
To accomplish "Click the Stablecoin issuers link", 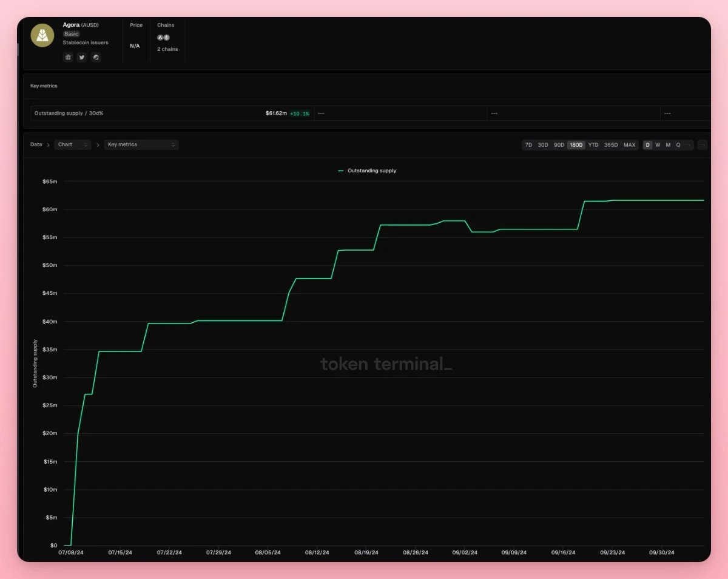I will click(86, 43).
